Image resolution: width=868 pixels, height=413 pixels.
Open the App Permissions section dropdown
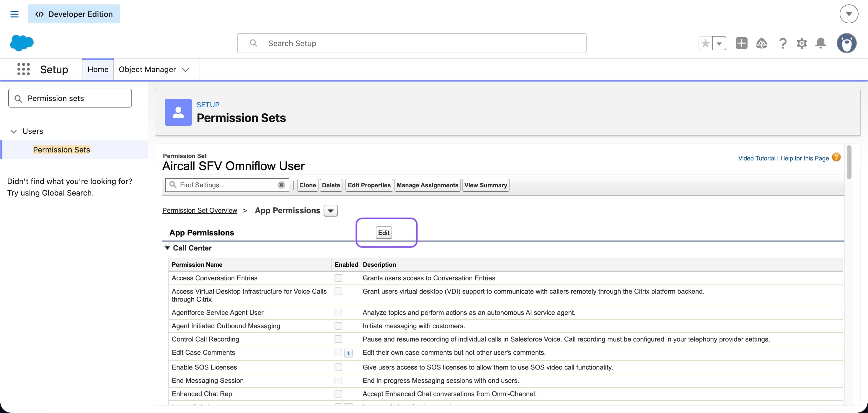(331, 211)
